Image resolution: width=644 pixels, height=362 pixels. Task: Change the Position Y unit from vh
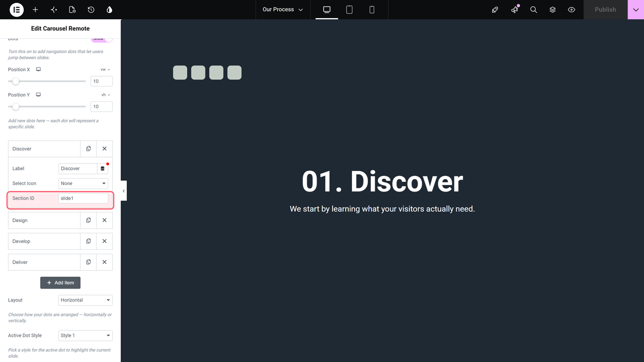(x=106, y=95)
